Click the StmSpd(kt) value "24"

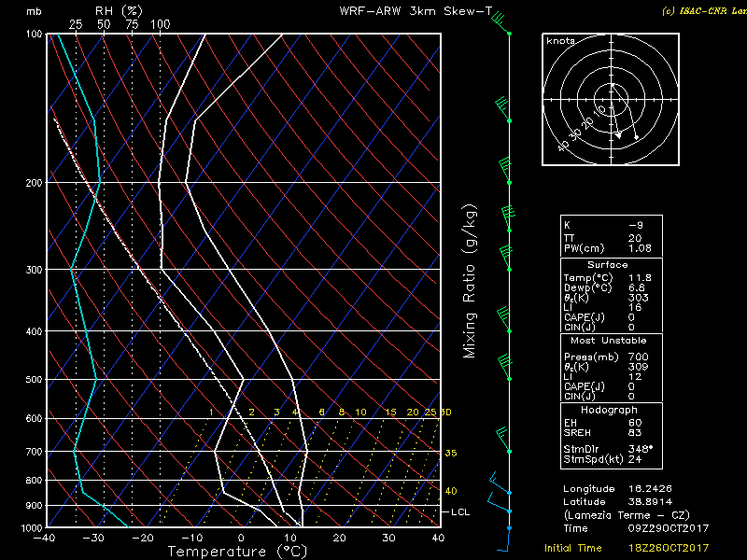click(635, 459)
